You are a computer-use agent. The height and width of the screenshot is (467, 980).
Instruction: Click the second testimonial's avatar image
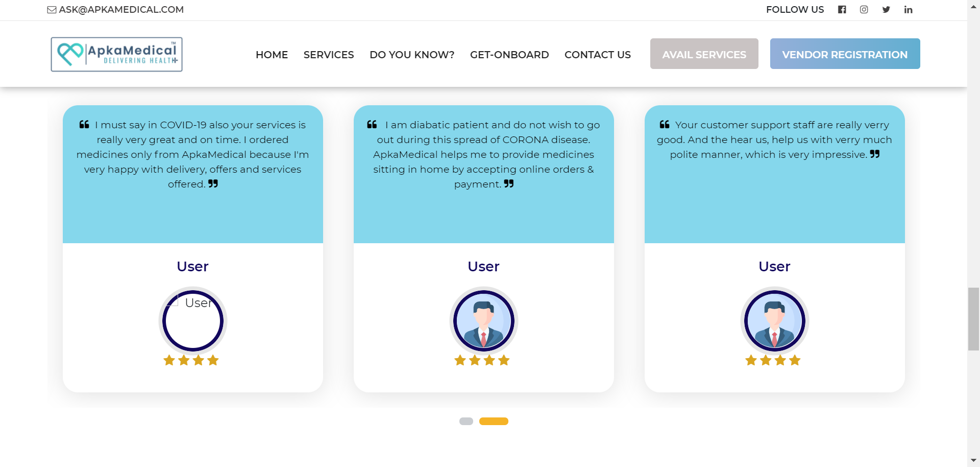(484, 321)
